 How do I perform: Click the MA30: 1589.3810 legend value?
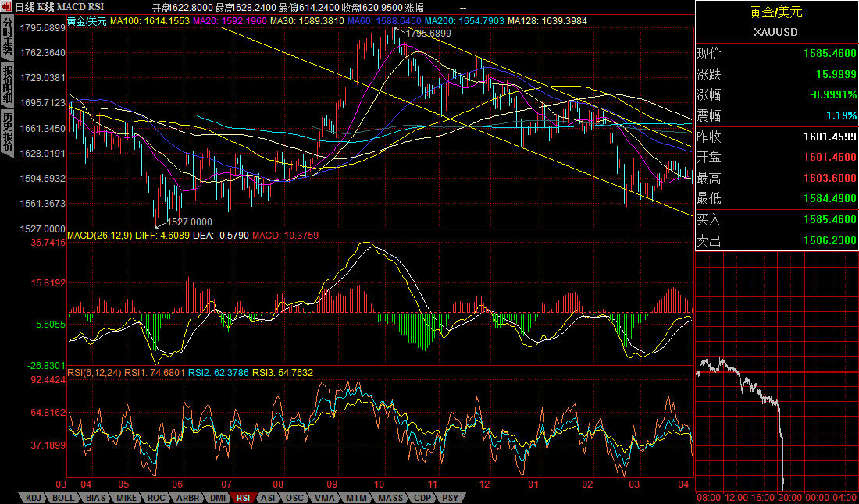click(x=308, y=21)
